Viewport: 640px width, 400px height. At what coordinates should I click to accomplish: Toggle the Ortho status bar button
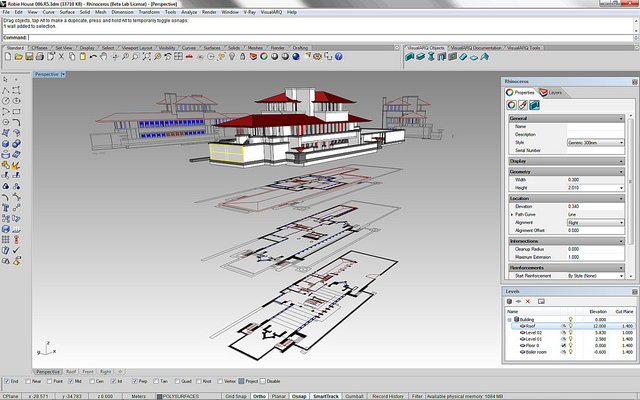pos(257,396)
